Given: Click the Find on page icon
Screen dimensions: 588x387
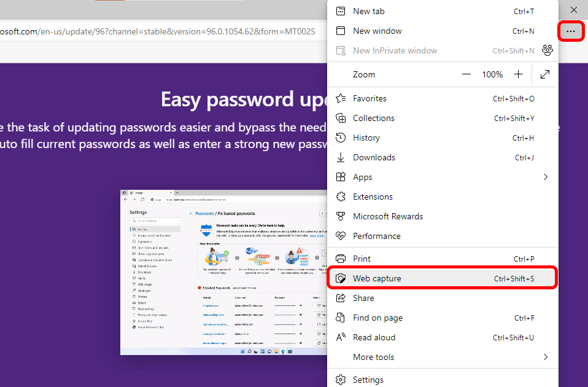Looking at the screenshot, I should [341, 318].
